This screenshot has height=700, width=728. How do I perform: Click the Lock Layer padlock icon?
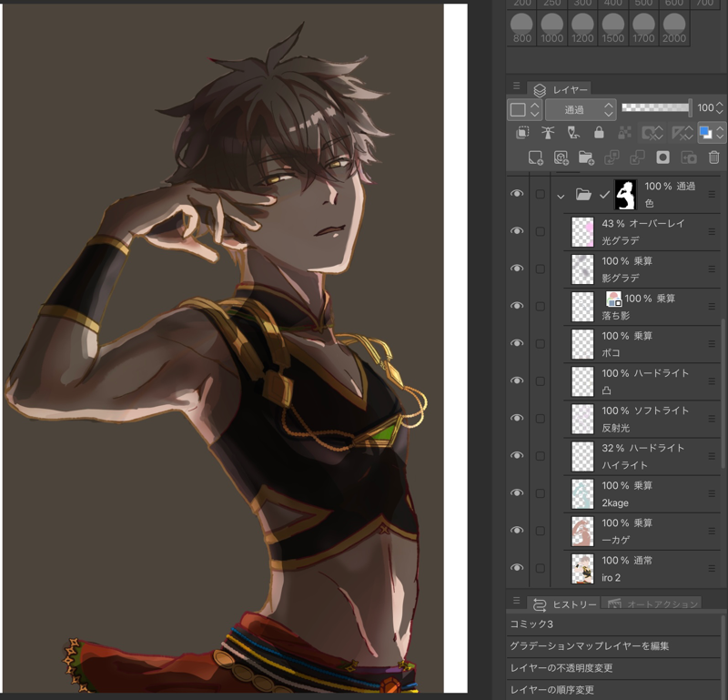click(599, 133)
